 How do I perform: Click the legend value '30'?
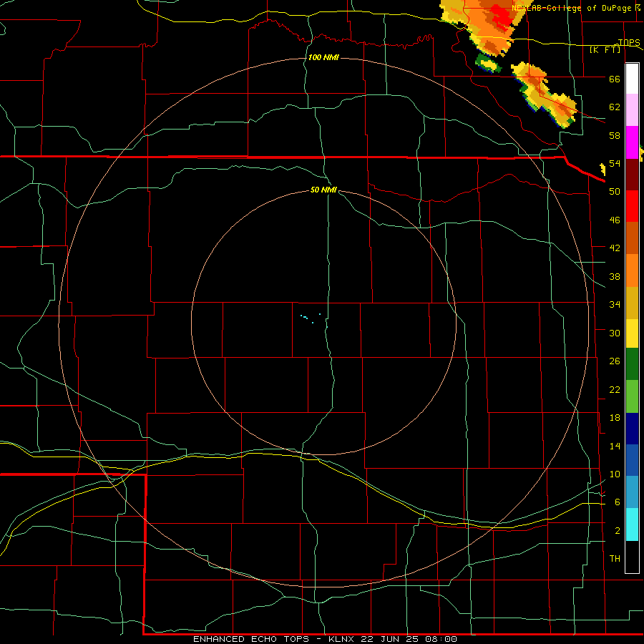(x=615, y=333)
